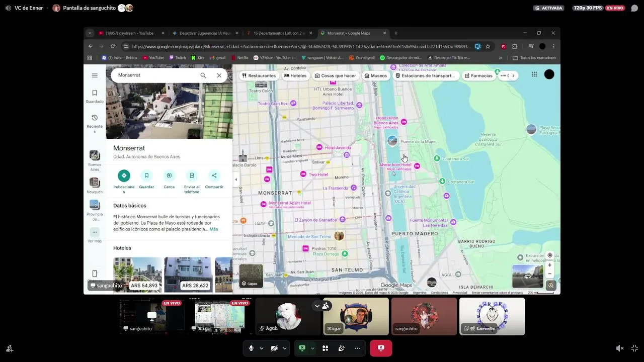Select Buenos Aires in recent sidebar

pos(95,160)
